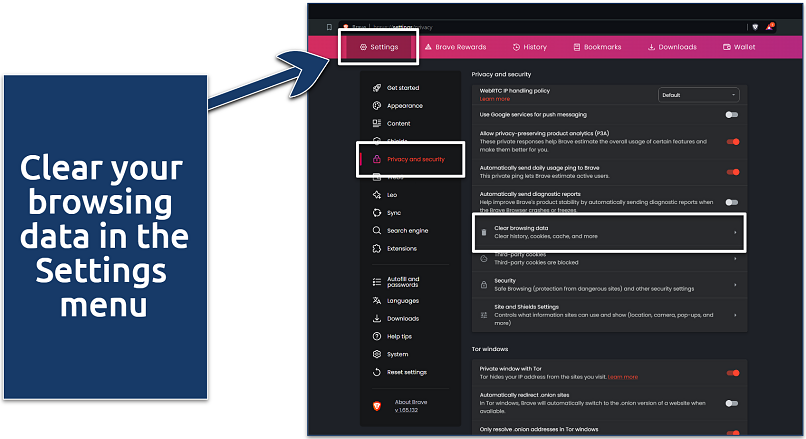Image resolution: width=806 pixels, height=439 pixels.
Task: Toggle Use Google services for push messaging
Action: pyautogui.click(x=731, y=115)
